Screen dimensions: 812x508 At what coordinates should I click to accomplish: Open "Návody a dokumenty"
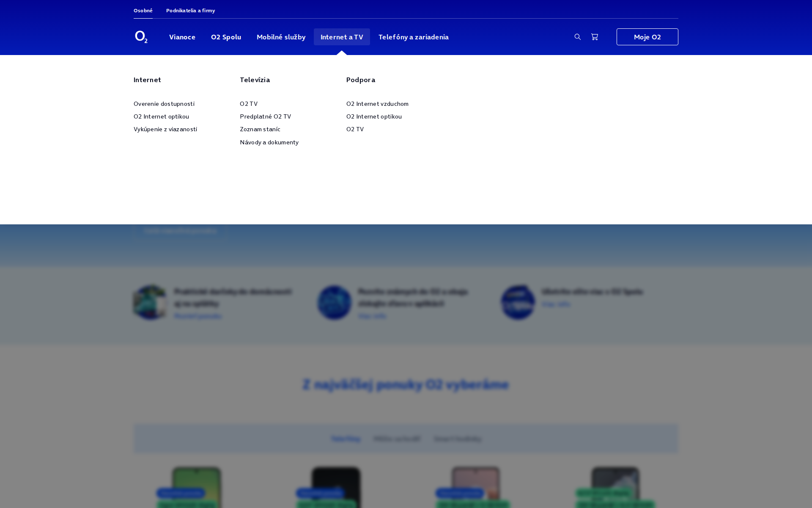(x=269, y=142)
